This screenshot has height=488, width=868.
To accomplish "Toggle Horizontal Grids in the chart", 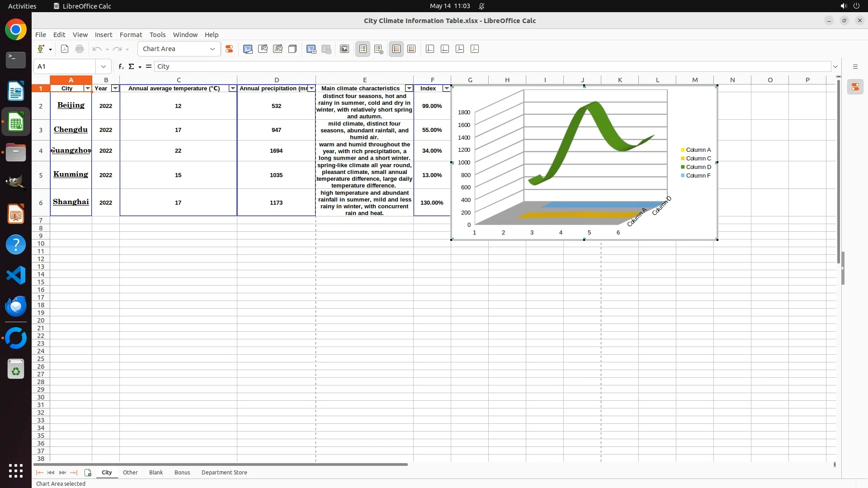I will click(x=396, y=49).
